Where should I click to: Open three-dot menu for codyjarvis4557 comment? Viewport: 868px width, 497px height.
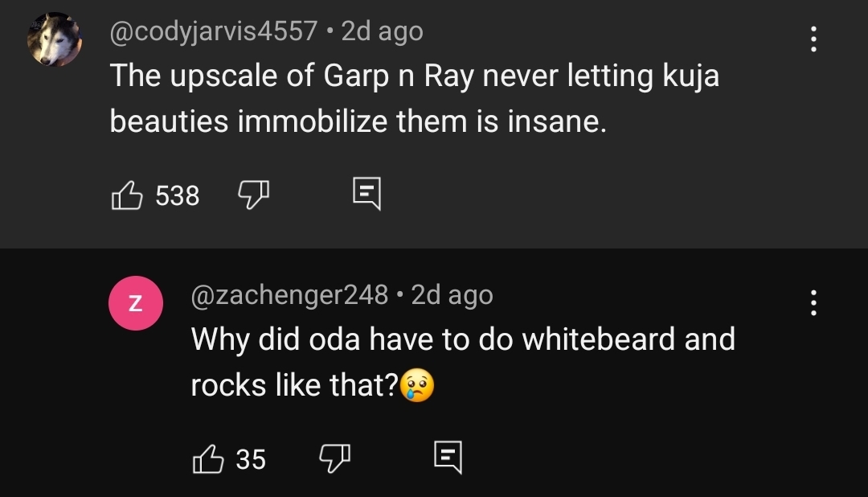tap(813, 39)
